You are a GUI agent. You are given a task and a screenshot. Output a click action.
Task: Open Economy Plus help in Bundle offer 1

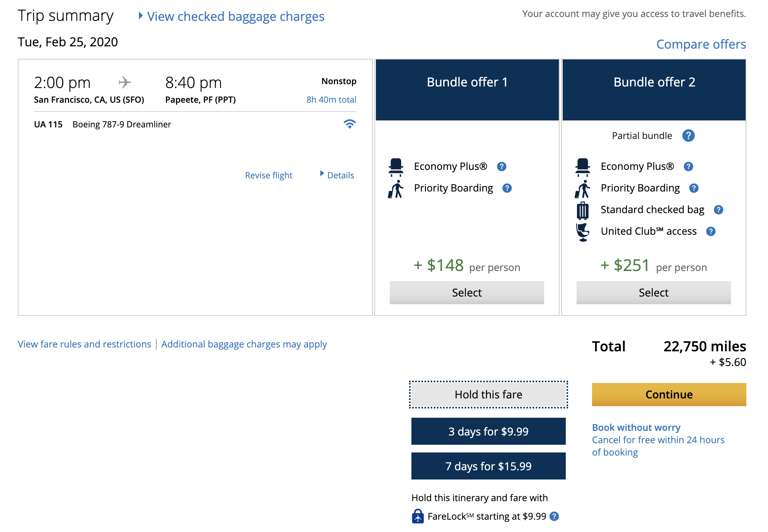(x=502, y=166)
